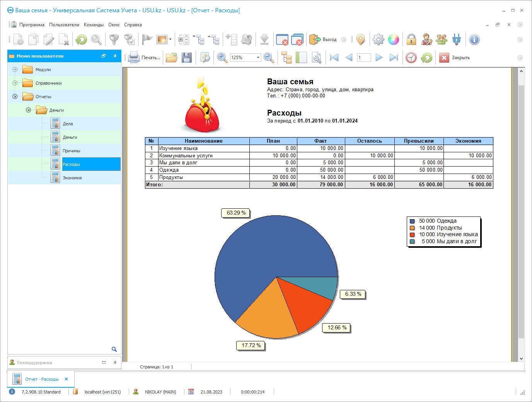The width and height of the screenshot is (532, 402).
Task: Click the Закрыть close report button
Action: click(x=455, y=58)
